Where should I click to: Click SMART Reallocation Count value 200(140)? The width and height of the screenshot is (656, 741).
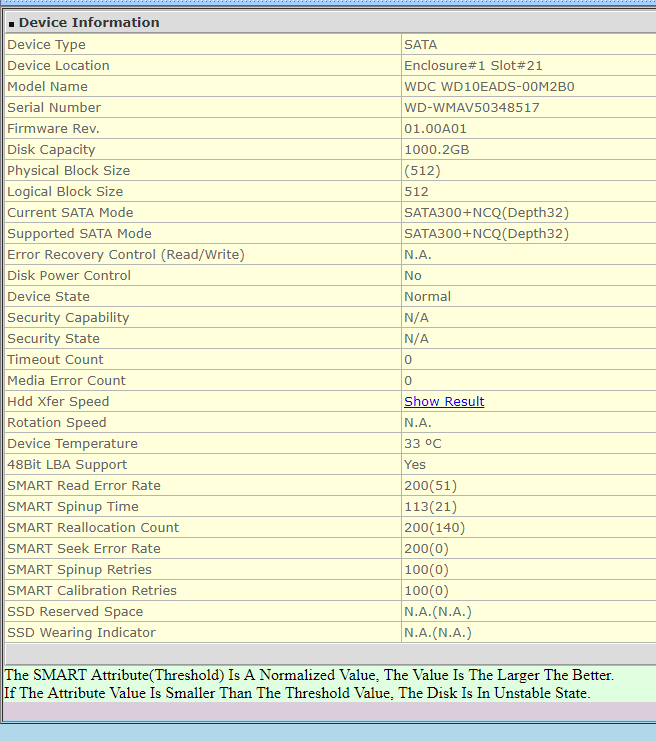tap(434, 527)
